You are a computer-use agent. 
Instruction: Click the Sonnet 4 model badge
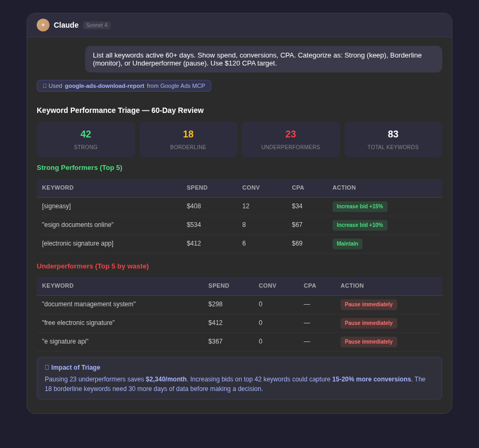tap(96, 26)
